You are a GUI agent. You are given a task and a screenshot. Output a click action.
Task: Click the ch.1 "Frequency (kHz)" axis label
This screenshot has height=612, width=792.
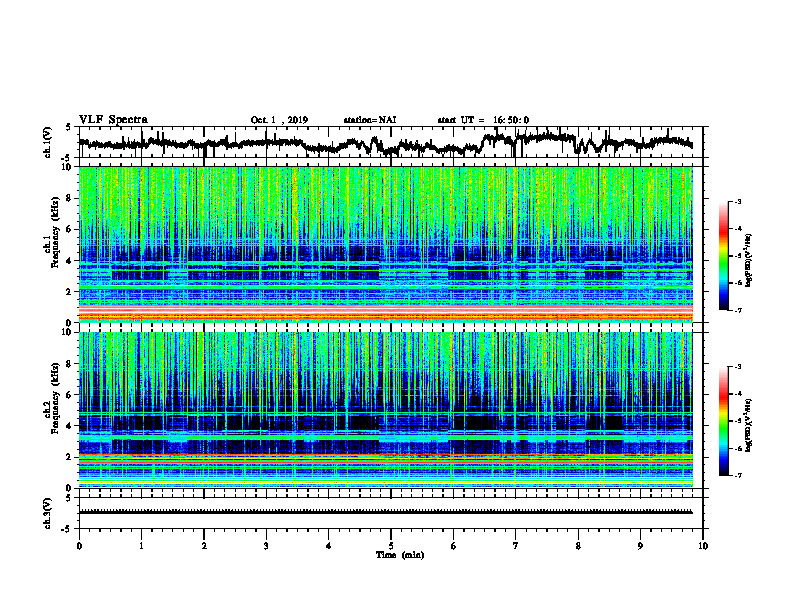point(55,232)
